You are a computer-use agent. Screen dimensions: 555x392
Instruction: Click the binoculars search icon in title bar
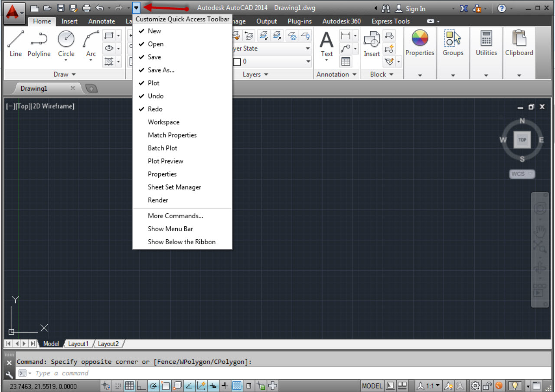point(386,8)
